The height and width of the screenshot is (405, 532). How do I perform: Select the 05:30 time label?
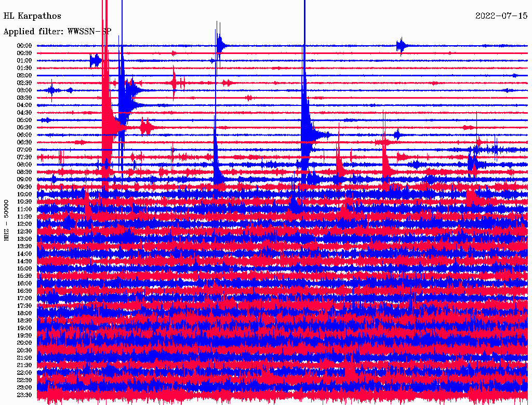24,127
